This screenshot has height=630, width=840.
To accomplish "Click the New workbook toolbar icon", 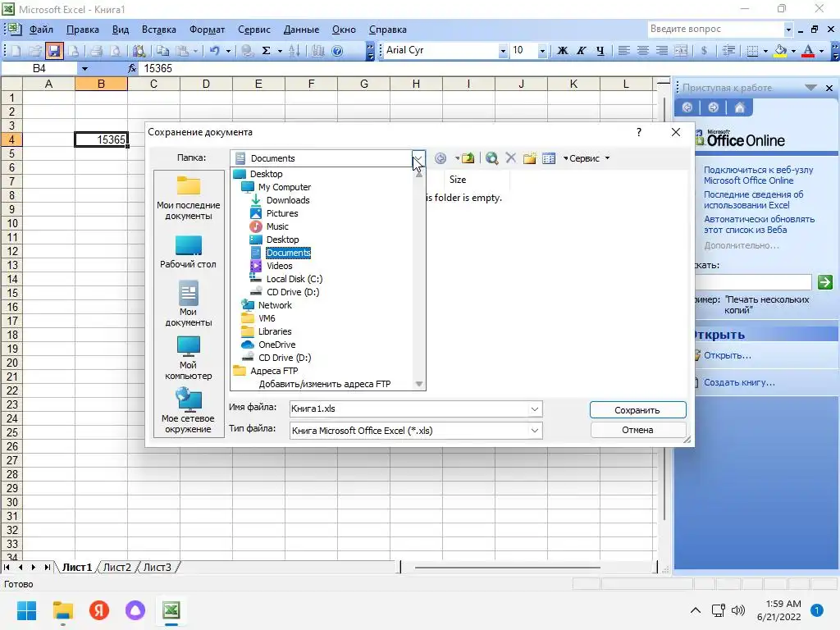I will pyautogui.click(x=16, y=50).
